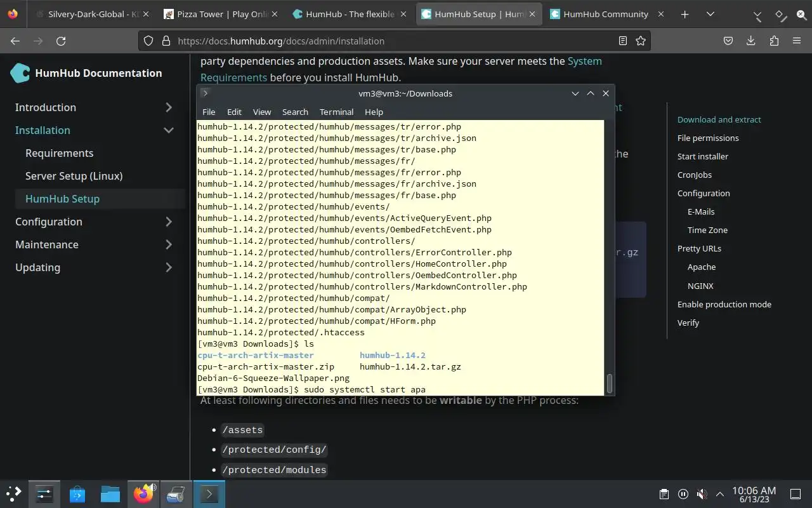Jump to Time Zone section
Viewport: 812px width, 508px height.
pyautogui.click(x=707, y=230)
